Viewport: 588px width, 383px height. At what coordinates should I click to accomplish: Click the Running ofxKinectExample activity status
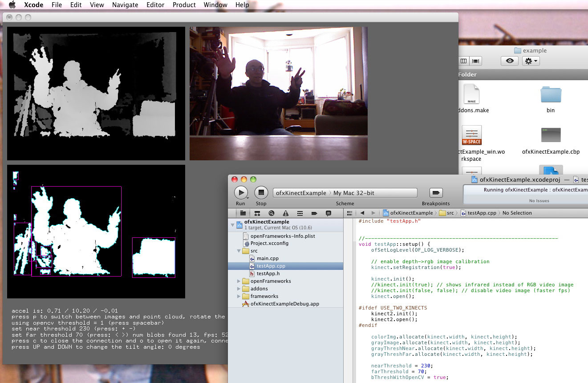535,190
